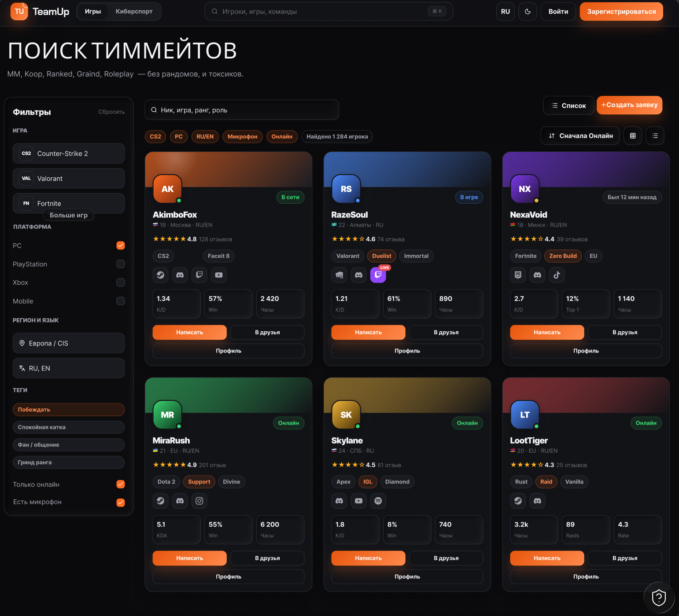Open the Список view selector
The width and height of the screenshot is (679, 616).
point(568,106)
